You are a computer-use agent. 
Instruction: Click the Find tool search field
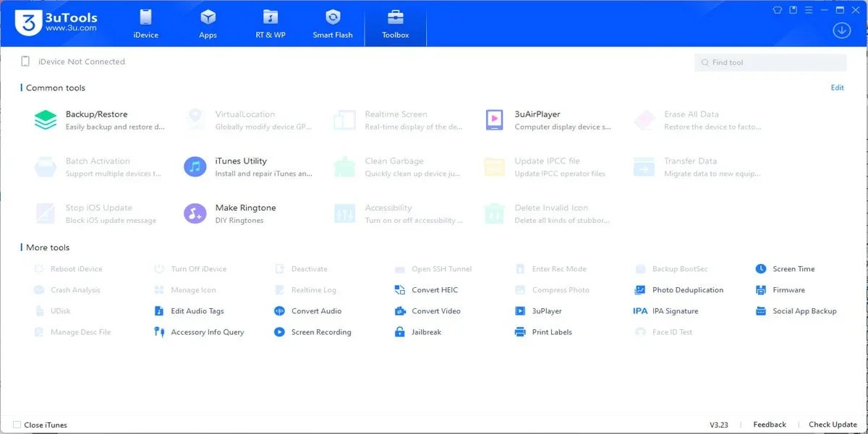[770, 62]
